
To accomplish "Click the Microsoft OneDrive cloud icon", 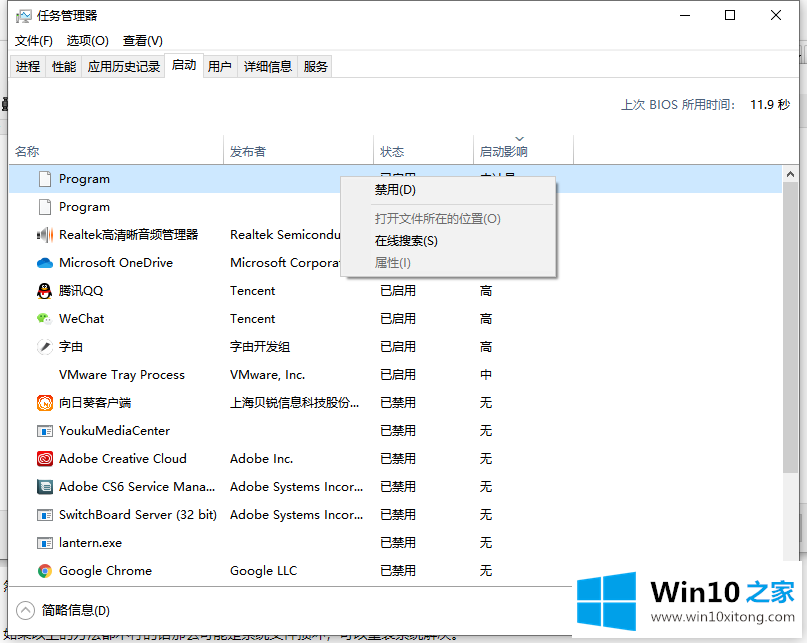I will coord(45,263).
